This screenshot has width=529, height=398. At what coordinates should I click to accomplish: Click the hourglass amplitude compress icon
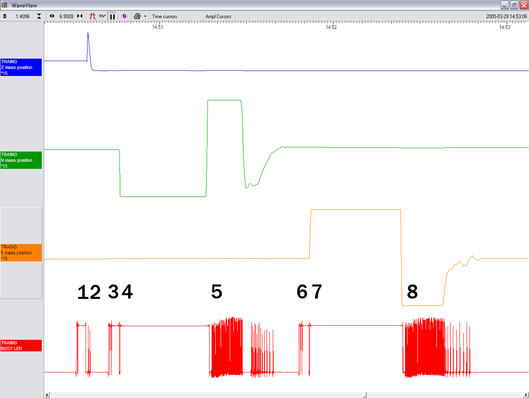39,16
